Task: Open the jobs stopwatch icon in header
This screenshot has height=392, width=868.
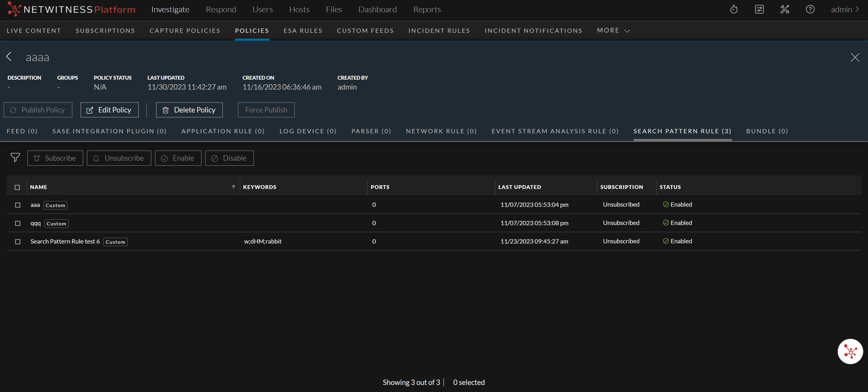Action: pyautogui.click(x=734, y=9)
